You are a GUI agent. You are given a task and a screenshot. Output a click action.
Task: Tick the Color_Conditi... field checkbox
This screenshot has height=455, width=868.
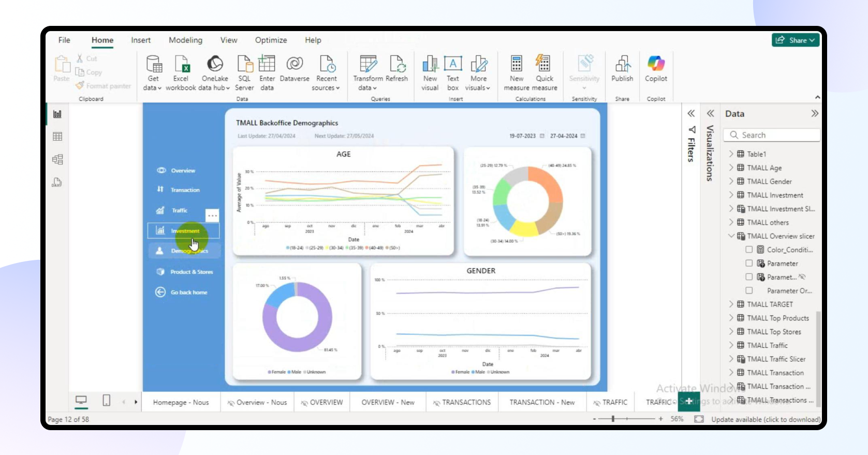point(749,249)
